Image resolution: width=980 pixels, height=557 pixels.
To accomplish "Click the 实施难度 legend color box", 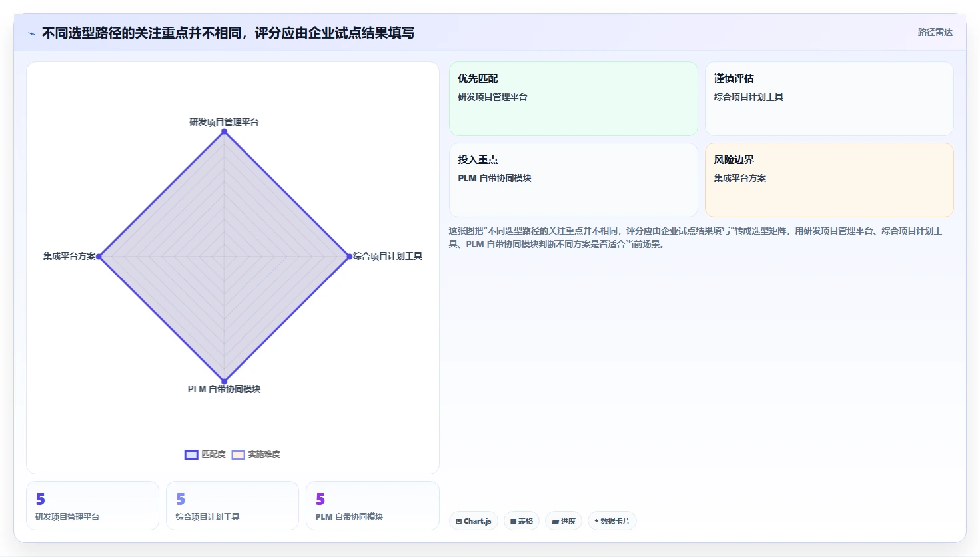I will coord(238,455).
